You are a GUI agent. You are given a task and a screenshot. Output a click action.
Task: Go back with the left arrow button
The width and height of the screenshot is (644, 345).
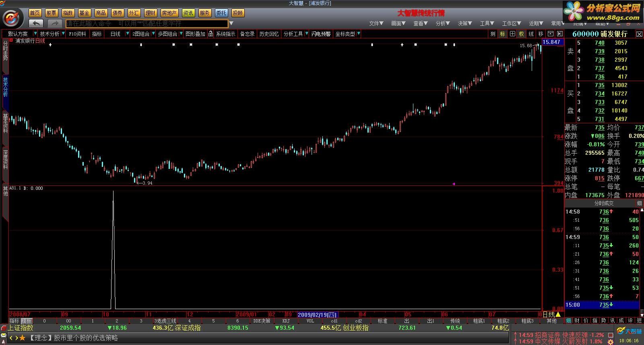[x=36, y=23]
